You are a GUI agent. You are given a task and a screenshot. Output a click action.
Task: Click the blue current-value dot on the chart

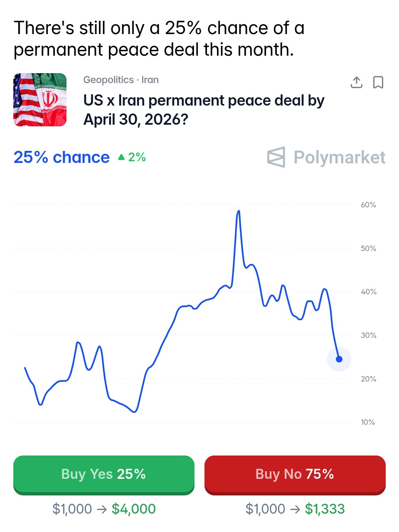point(339,359)
